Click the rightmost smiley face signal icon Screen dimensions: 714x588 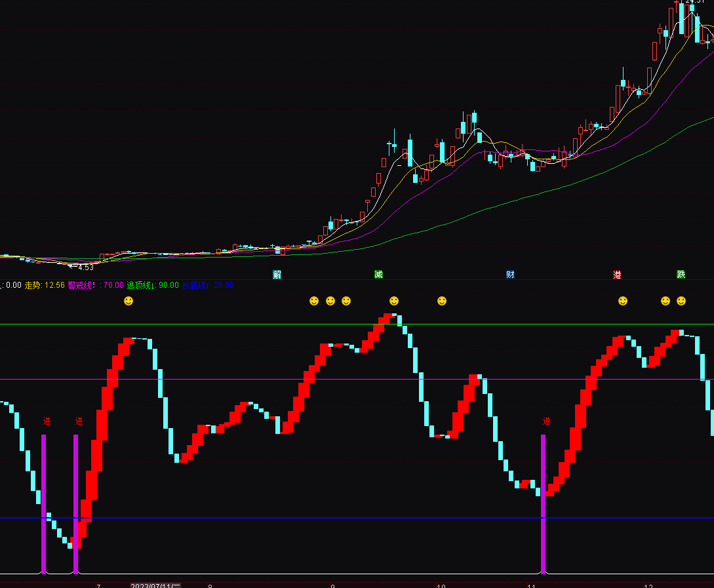(681, 301)
